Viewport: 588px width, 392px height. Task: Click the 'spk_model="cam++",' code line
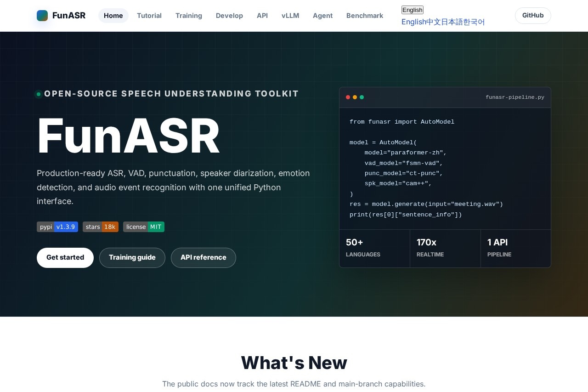(398, 184)
